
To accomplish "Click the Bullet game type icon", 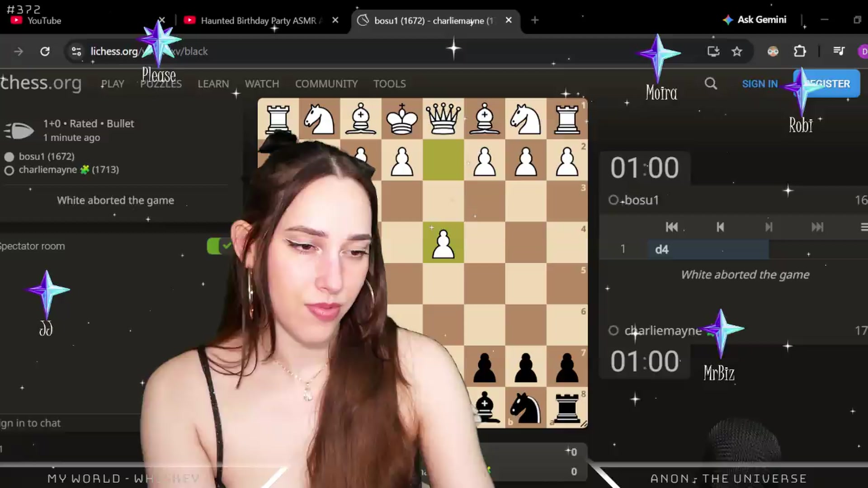I will [x=19, y=131].
